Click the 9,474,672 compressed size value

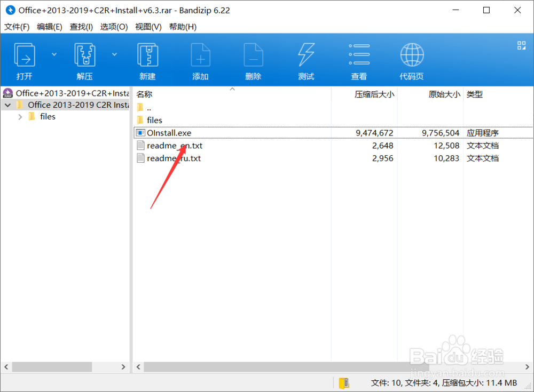click(x=374, y=133)
